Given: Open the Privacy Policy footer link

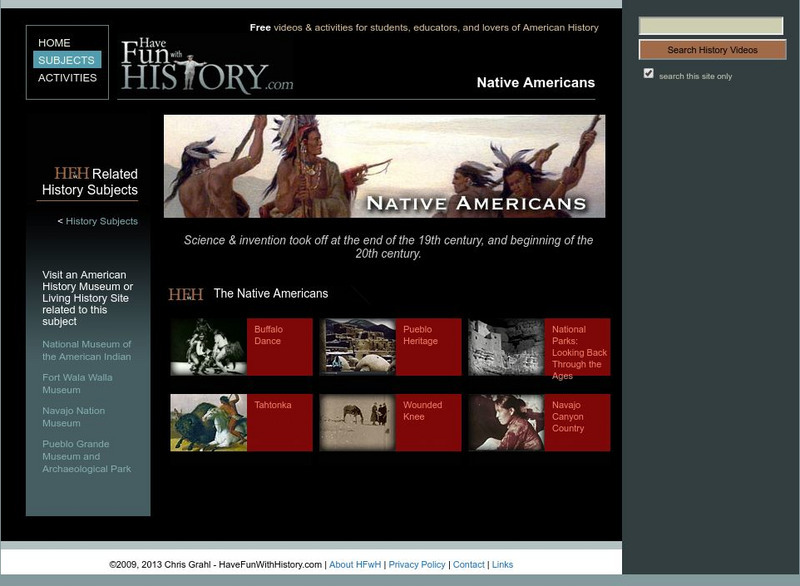Looking at the screenshot, I should click(x=417, y=565).
